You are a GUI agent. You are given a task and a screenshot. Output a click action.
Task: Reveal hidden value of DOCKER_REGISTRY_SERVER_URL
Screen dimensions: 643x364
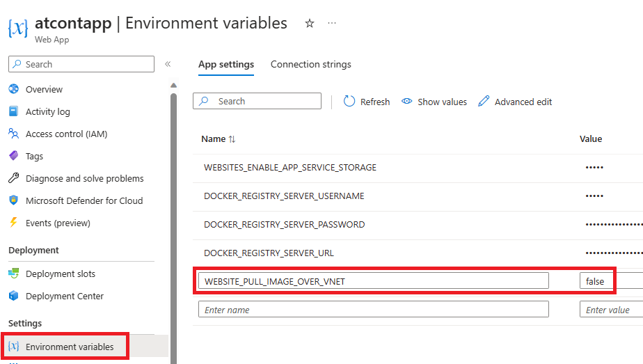[614, 253]
